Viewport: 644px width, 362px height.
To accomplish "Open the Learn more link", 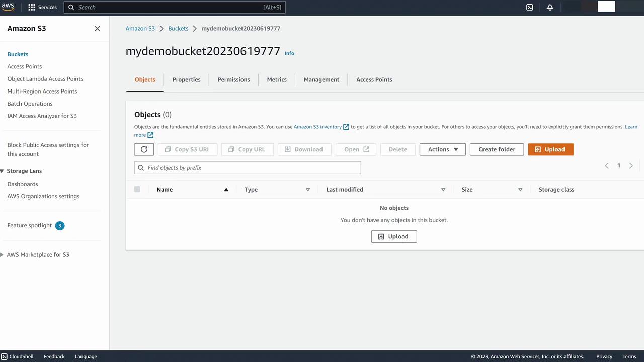I will tap(631, 127).
